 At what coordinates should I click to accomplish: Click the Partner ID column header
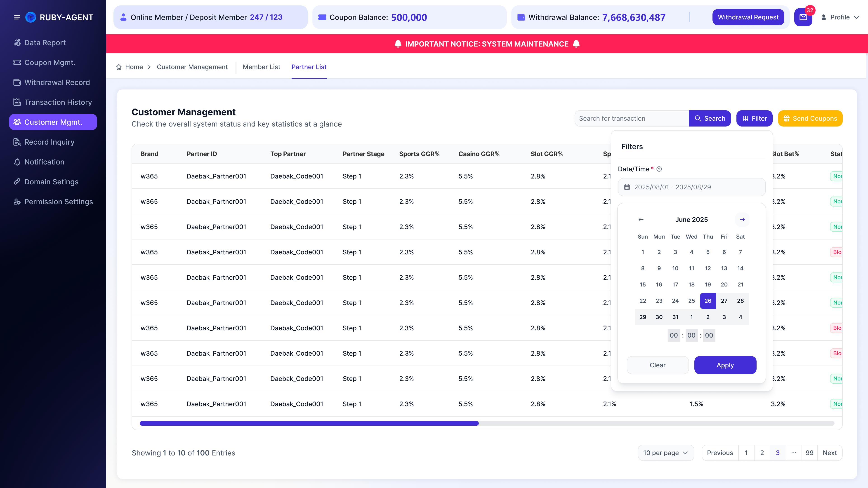pos(201,154)
